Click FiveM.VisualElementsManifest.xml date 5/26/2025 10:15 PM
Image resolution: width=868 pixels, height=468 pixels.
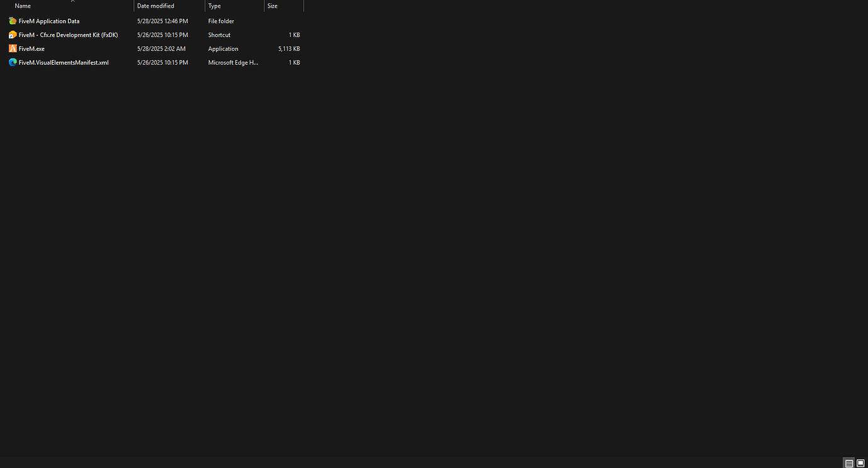coord(162,63)
